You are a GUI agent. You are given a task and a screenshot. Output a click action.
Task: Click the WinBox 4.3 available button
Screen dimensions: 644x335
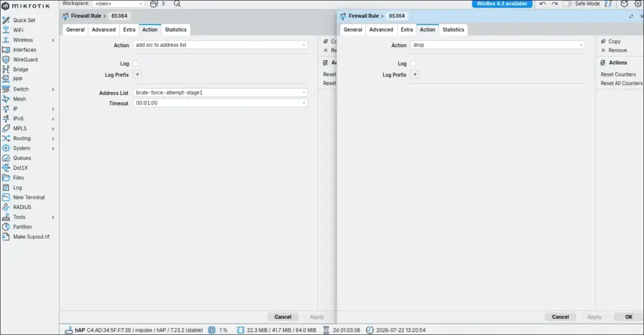pos(502,4)
